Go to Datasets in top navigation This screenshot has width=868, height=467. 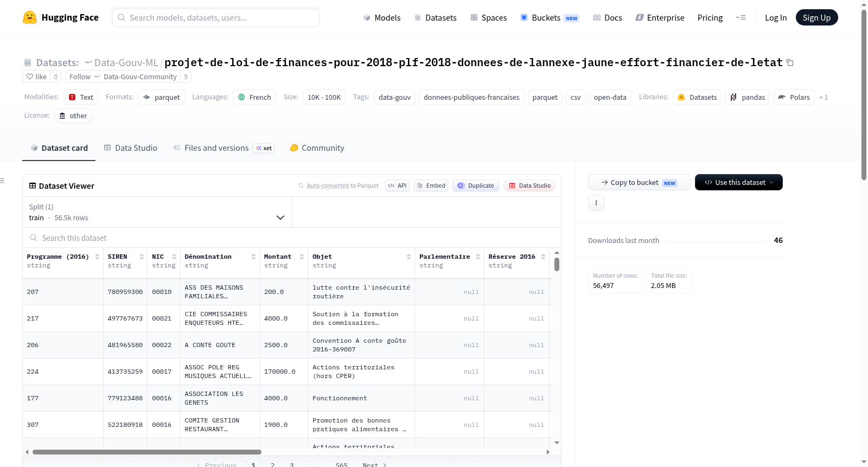pos(435,17)
